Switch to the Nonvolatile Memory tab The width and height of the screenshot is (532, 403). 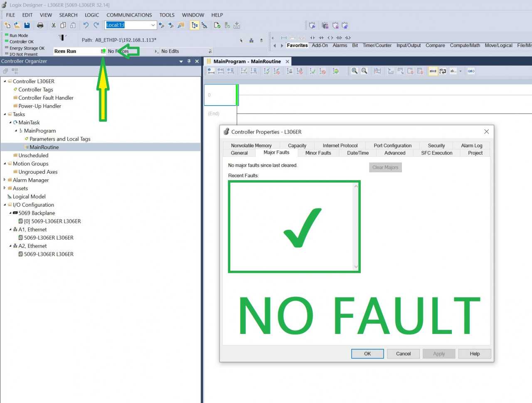tap(251, 146)
